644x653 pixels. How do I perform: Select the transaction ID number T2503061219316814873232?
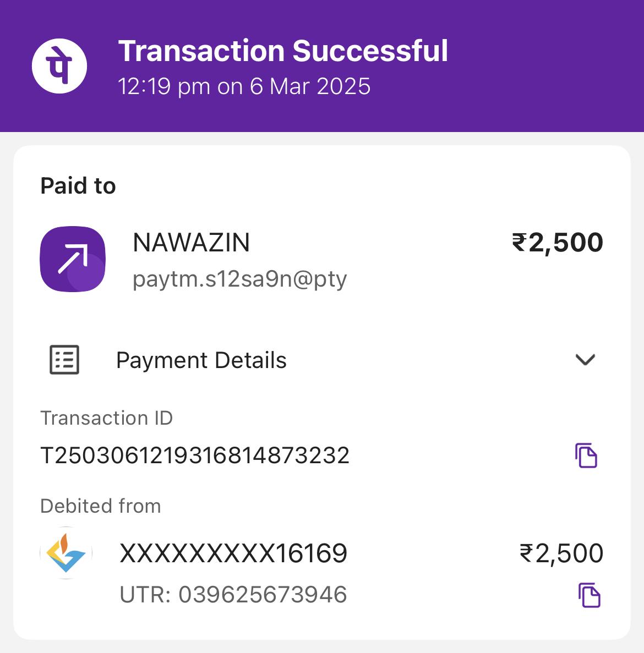pyautogui.click(x=195, y=456)
